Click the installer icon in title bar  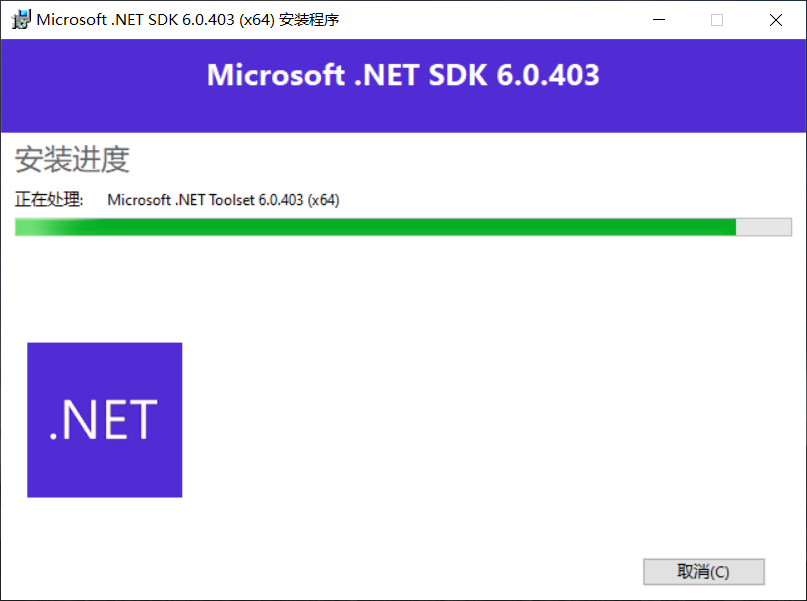coord(21,20)
